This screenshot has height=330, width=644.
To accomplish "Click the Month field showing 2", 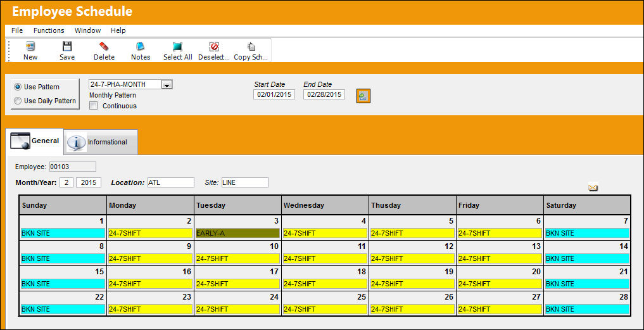I will pos(66,182).
